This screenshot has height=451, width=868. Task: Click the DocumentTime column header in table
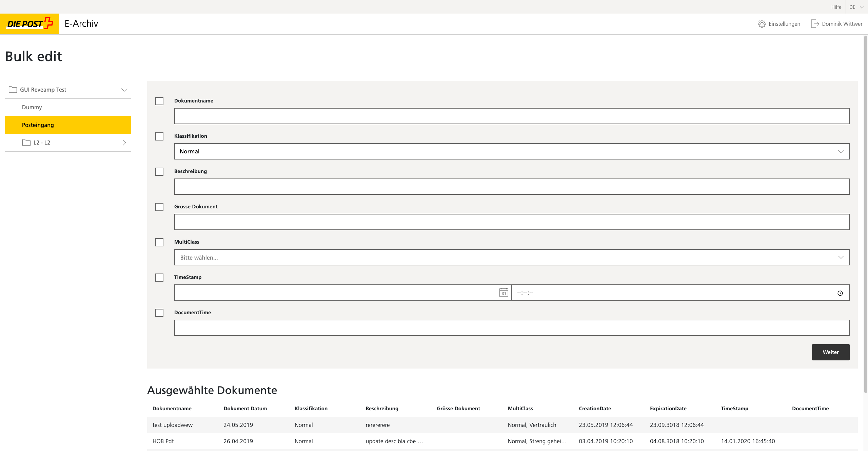[x=810, y=409]
